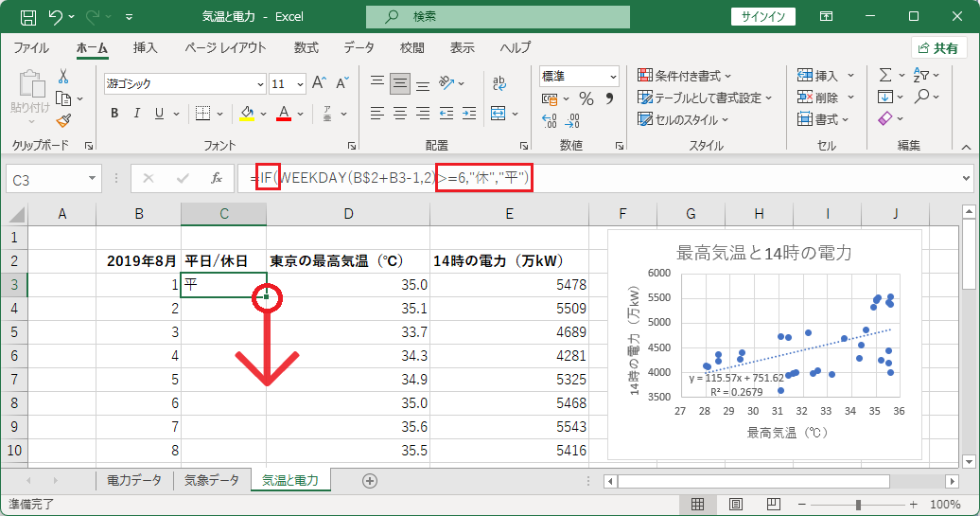Apply comma style number format
This screenshot has height=516, width=980.
coord(609,98)
